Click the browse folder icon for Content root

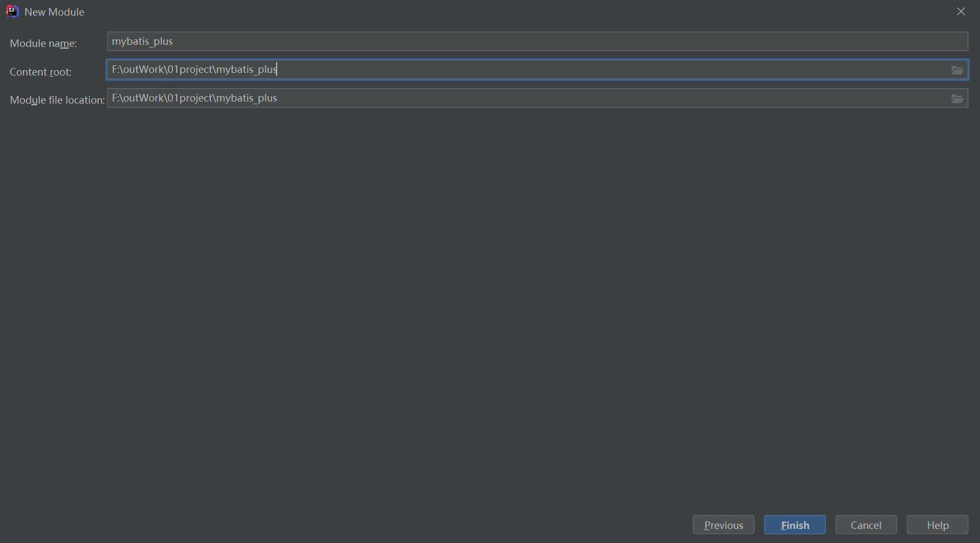(x=957, y=70)
